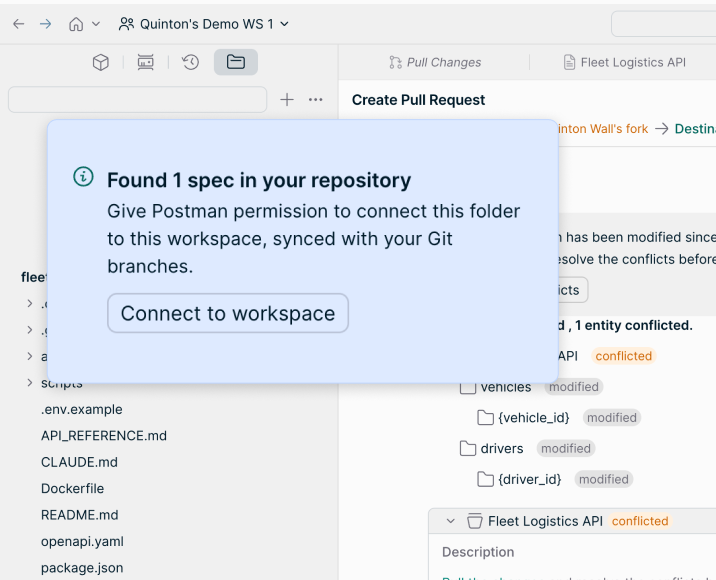Image resolution: width=716 pixels, height=580 pixels.
Task: Select the {driver_id} folder entry
Action: 530,480
